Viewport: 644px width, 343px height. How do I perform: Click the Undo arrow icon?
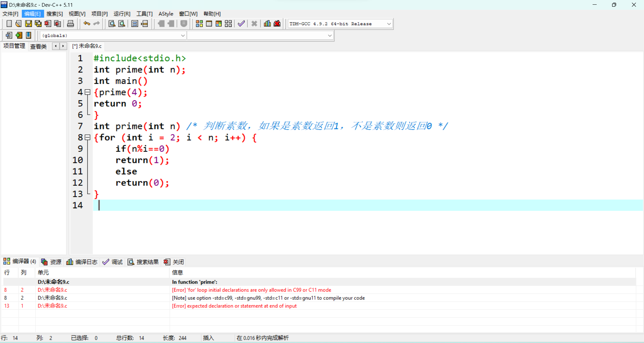pyautogui.click(x=87, y=23)
